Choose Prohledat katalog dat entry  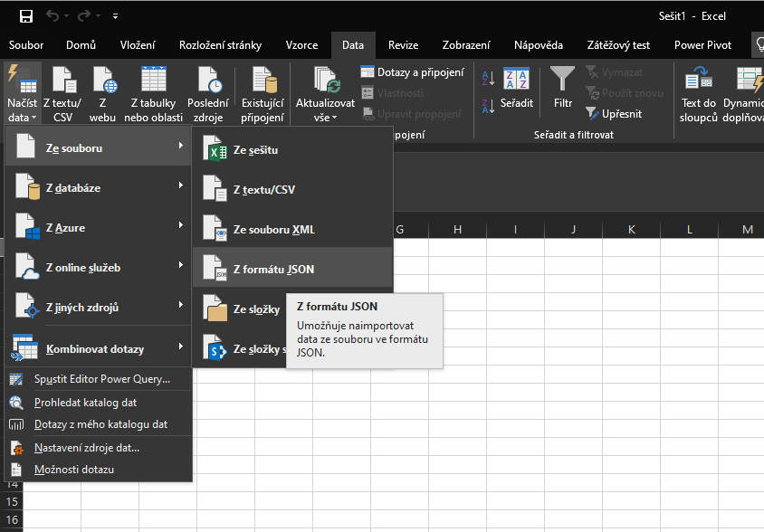pos(99,403)
